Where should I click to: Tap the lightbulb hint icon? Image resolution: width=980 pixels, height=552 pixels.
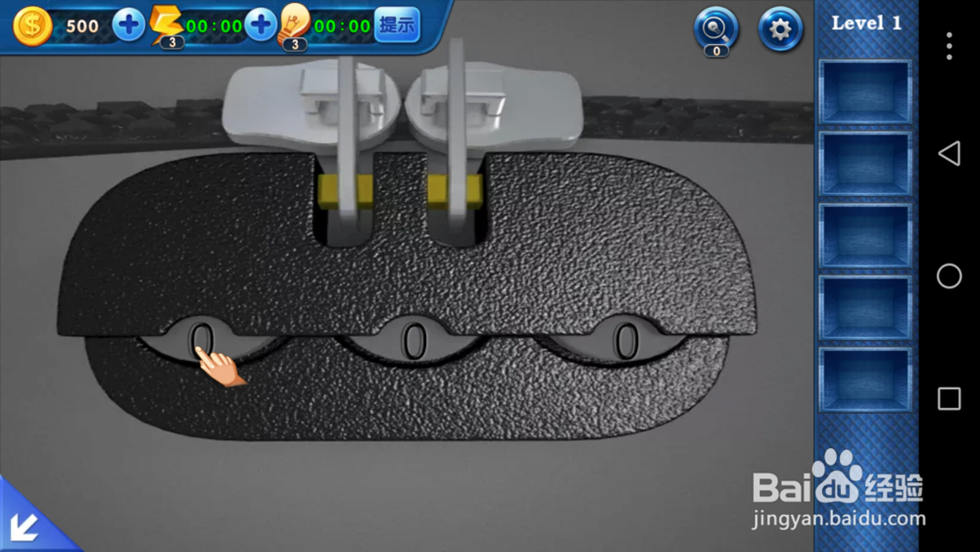295,26
